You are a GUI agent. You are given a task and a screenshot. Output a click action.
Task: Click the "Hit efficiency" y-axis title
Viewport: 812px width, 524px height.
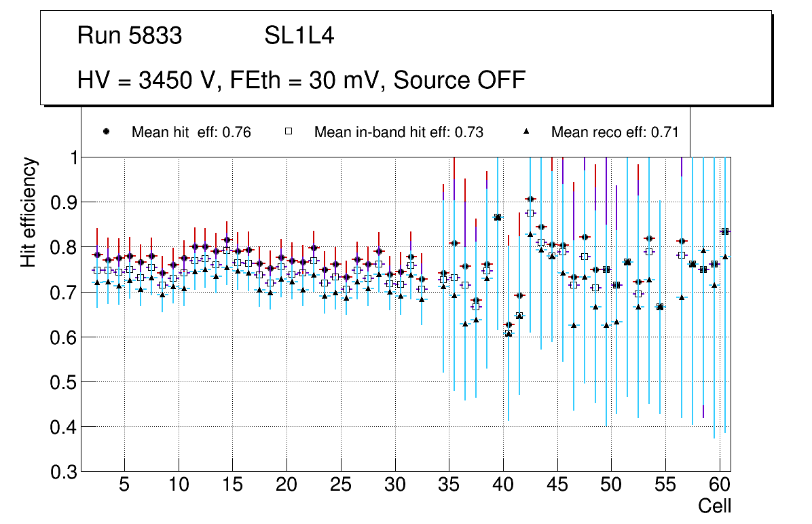click(29, 212)
